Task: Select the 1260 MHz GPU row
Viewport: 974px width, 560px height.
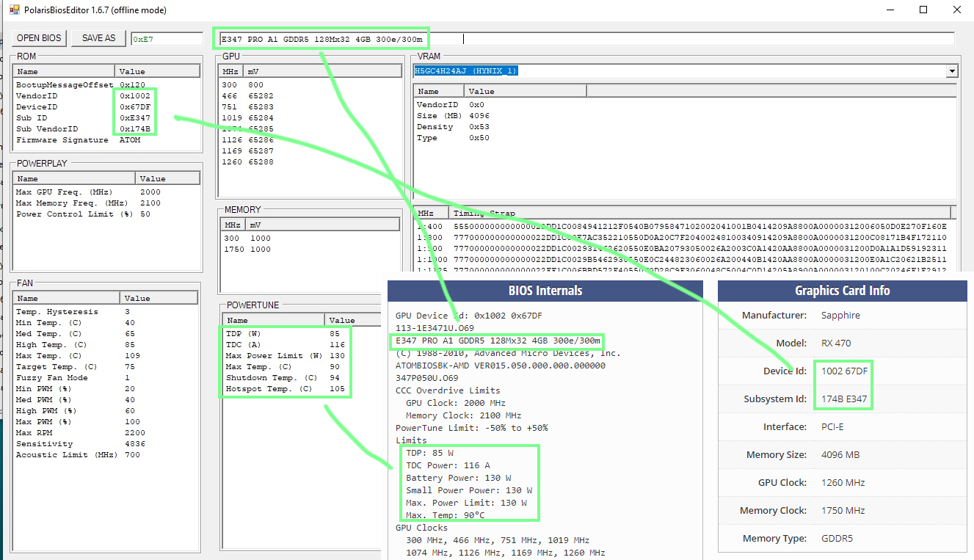Action: [x=311, y=162]
